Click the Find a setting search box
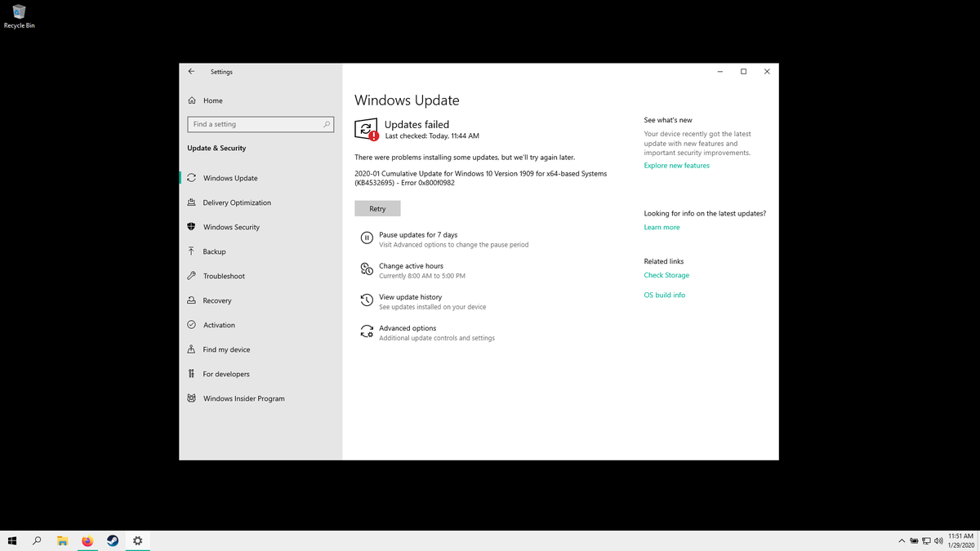Screen dimensions: 980x551 pos(261,124)
